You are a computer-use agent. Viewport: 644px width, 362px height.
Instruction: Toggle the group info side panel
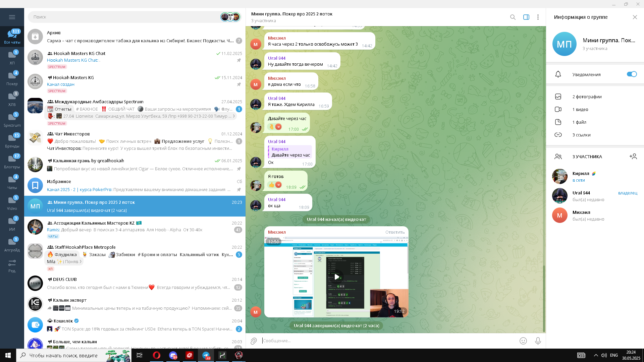(x=526, y=17)
